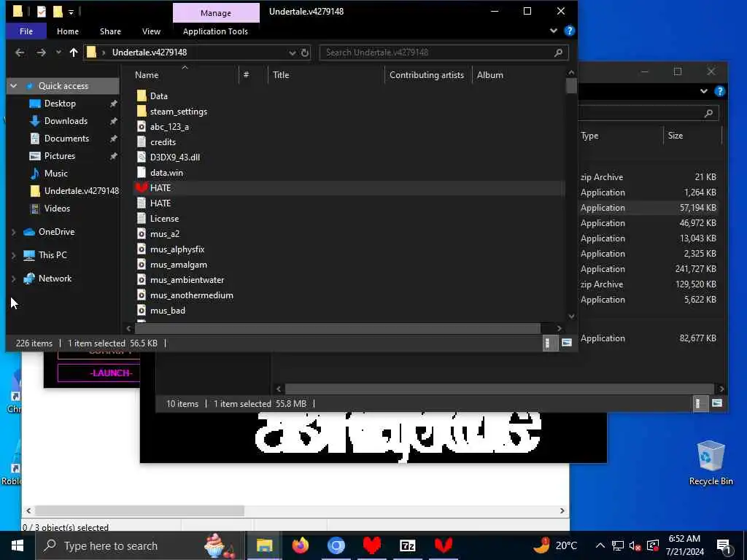Switch to the Share ribbon tab
Image resolution: width=747 pixels, height=560 pixels.
pyautogui.click(x=110, y=31)
